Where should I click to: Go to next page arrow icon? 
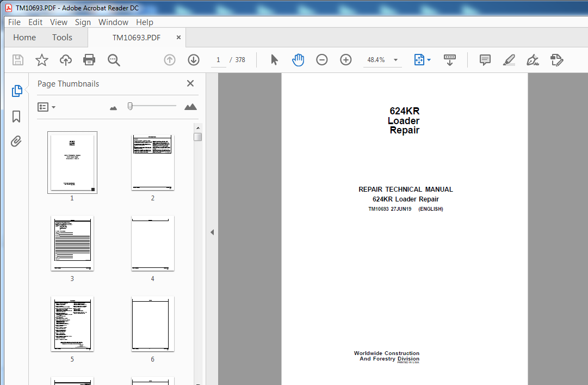click(194, 60)
